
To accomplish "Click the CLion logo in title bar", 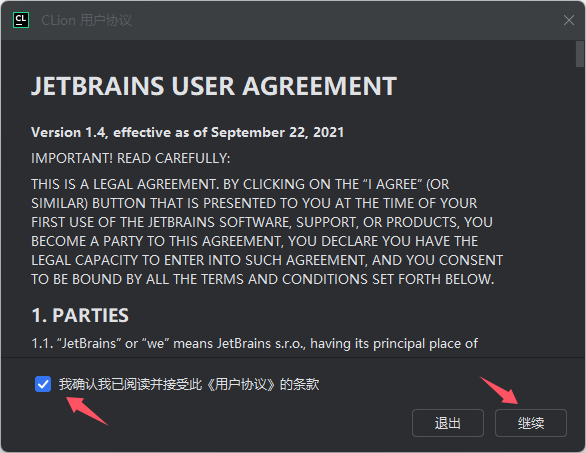I will 21,20.
